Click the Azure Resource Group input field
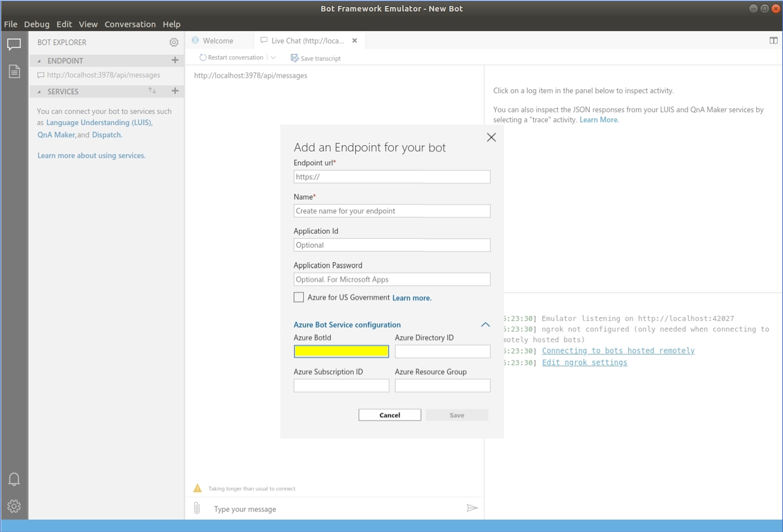Screen dimensions: 783x532 pyautogui.click(x=442, y=385)
